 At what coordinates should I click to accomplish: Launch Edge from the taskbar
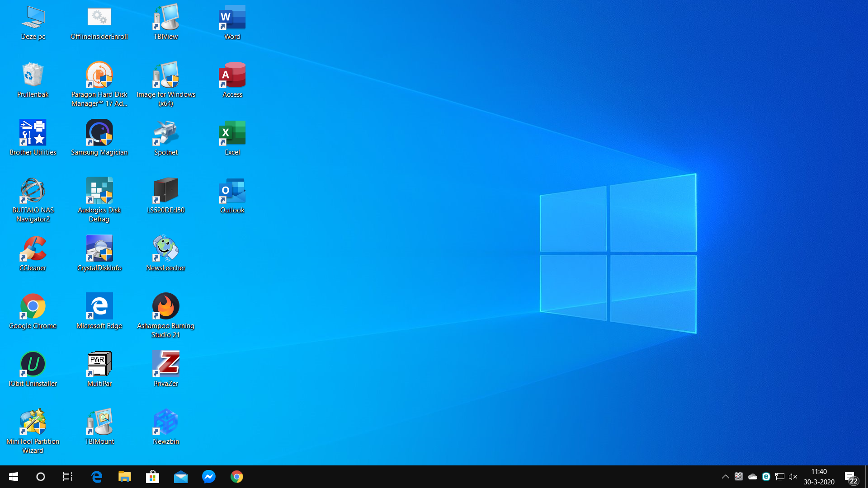point(97,477)
